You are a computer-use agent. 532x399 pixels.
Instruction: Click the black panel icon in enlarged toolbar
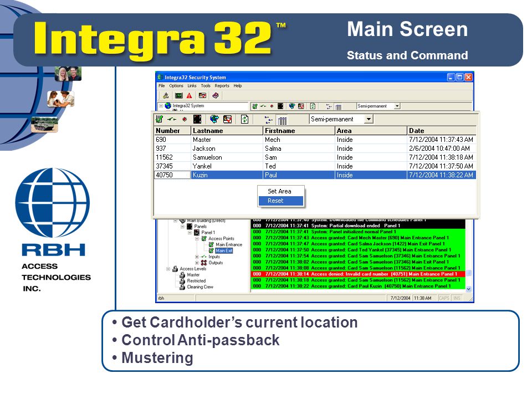coord(197,119)
